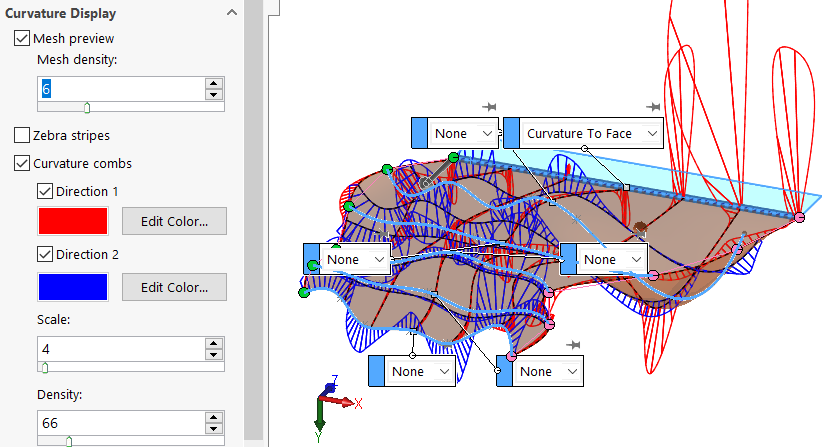
Task: Decrease Mesh density with down arrow
Action: [214, 95]
